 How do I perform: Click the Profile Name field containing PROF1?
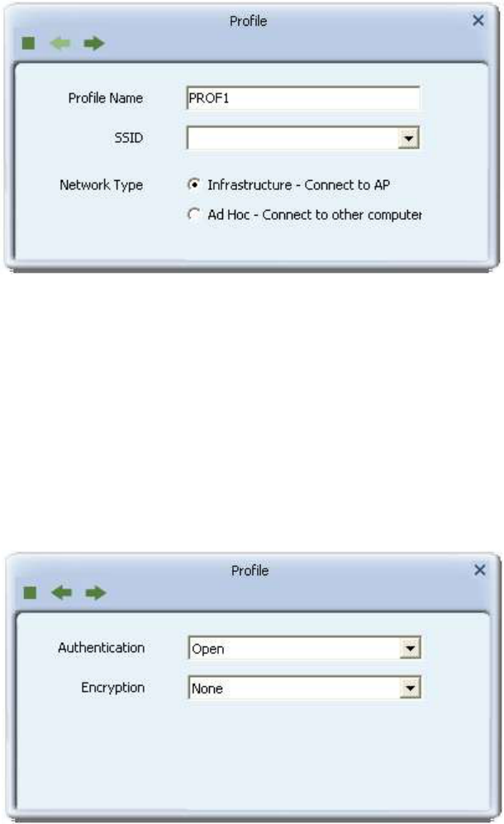tap(303, 98)
